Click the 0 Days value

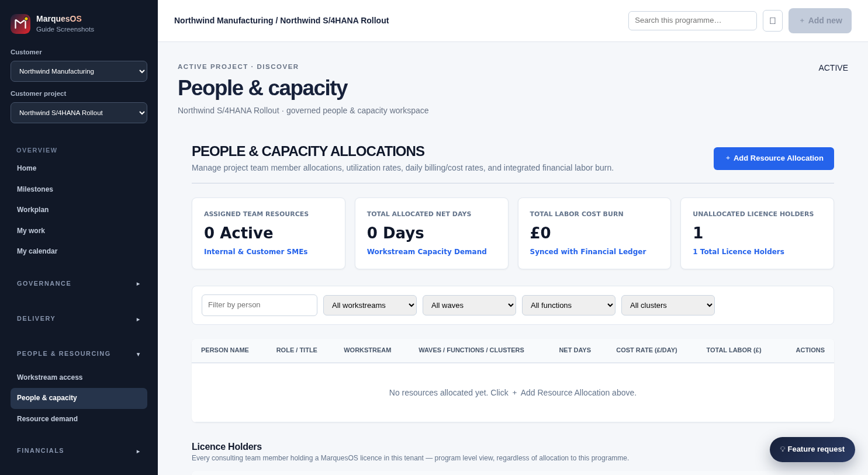point(395,233)
